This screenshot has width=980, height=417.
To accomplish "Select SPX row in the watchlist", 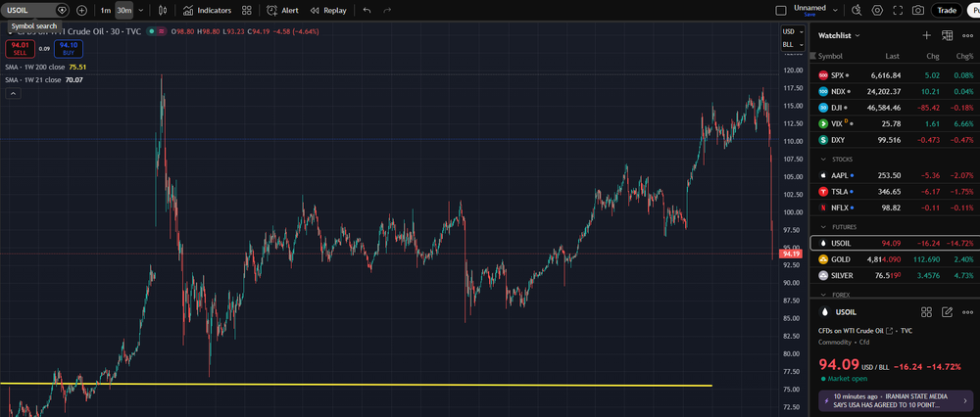I will [895, 75].
